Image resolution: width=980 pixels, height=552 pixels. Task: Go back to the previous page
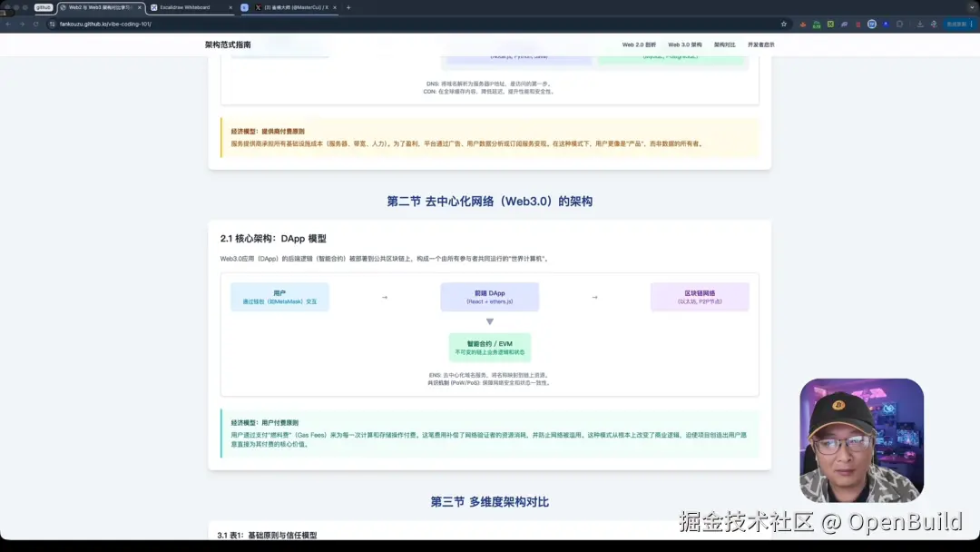pos(8,24)
